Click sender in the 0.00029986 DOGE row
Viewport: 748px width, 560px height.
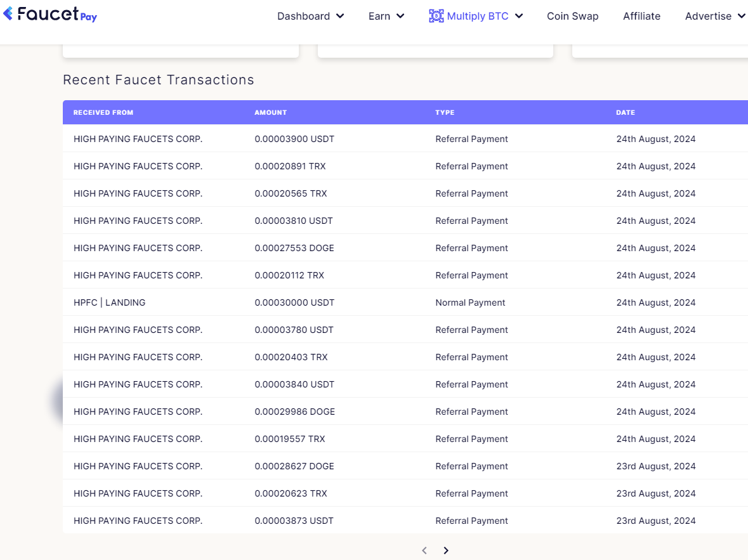[x=138, y=411]
